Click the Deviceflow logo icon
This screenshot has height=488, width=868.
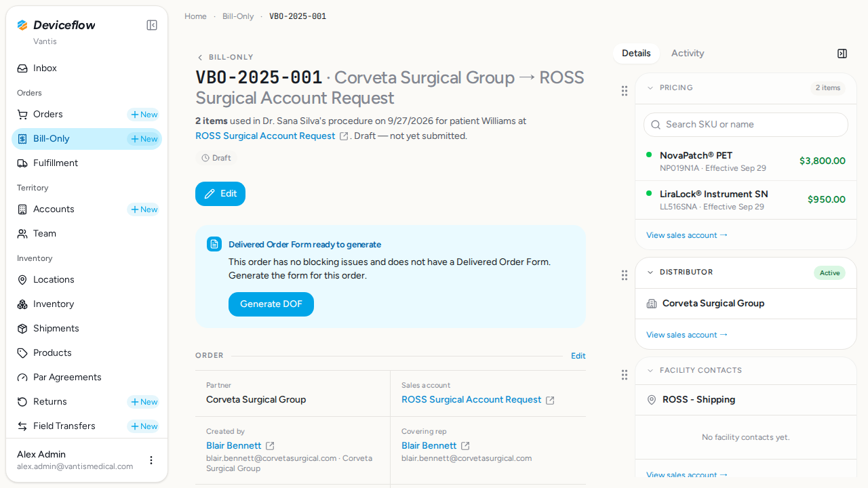[22, 25]
